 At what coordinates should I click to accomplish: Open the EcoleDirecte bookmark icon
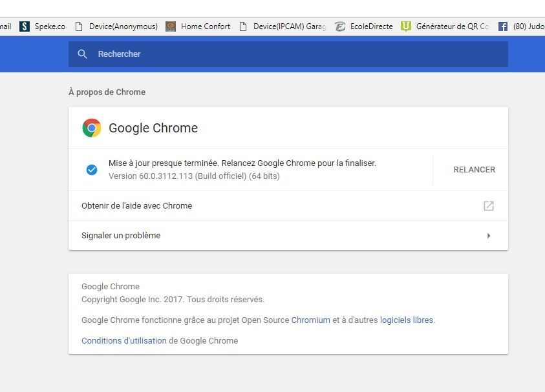coord(340,26)
